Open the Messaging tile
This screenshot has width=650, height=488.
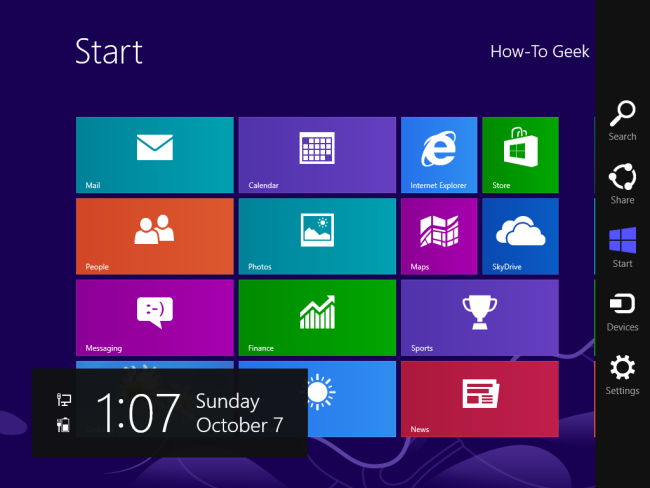pyautogui.click(x=155, y=318)
